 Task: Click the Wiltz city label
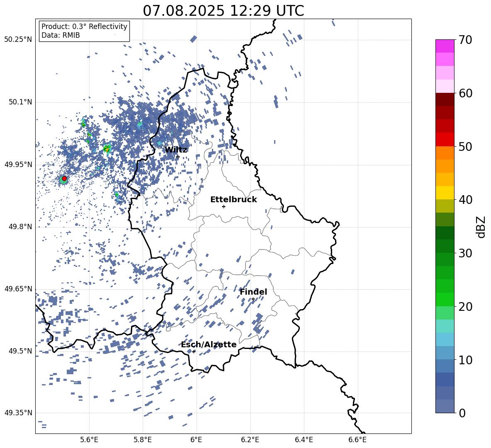(176, 150)
